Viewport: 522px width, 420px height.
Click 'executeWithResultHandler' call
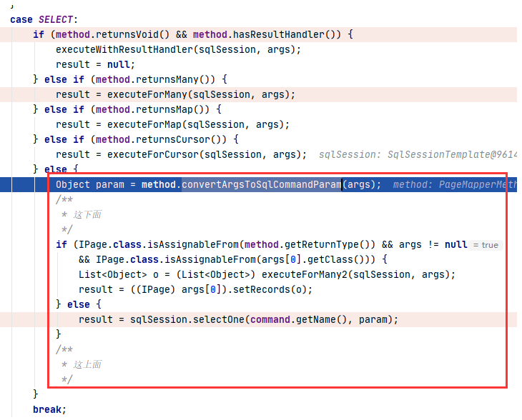pos(124,49)
